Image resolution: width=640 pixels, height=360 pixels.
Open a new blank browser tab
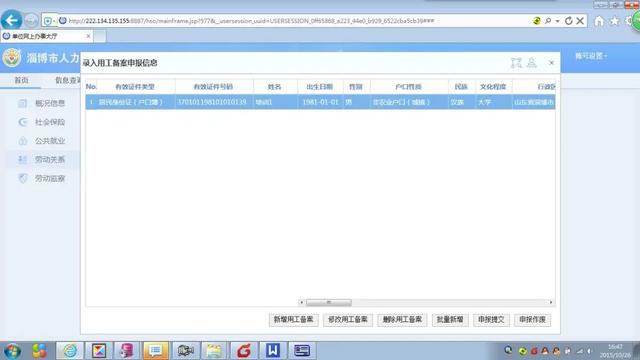click(x=100, y=36)
